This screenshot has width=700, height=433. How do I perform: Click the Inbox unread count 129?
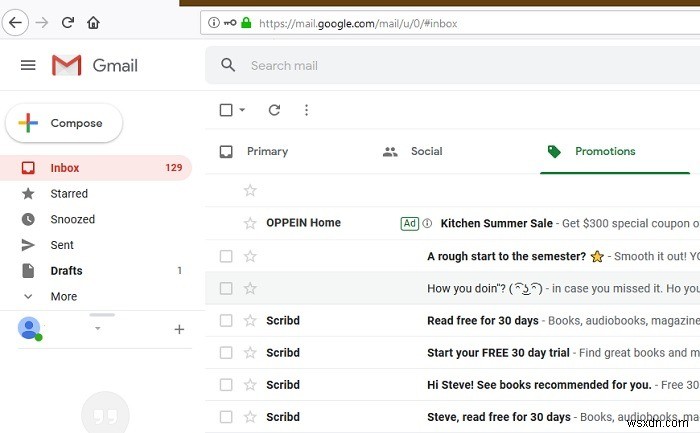click(x=174, y=168)
